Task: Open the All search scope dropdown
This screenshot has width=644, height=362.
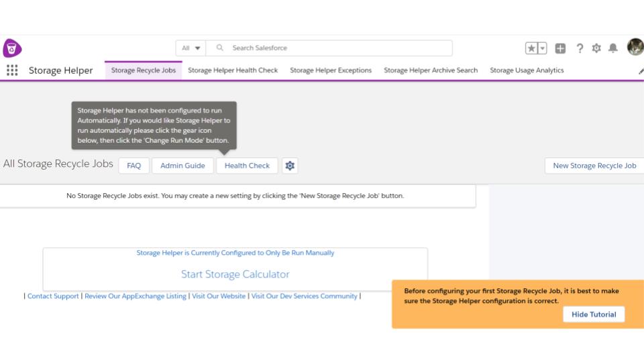Action: [191, 48]
